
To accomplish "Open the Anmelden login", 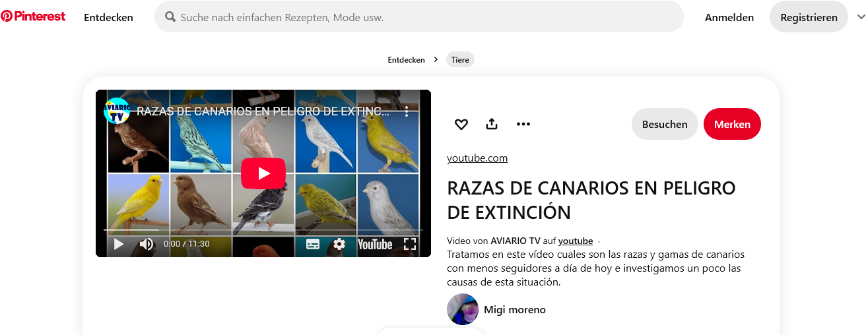I will [729, 18].
